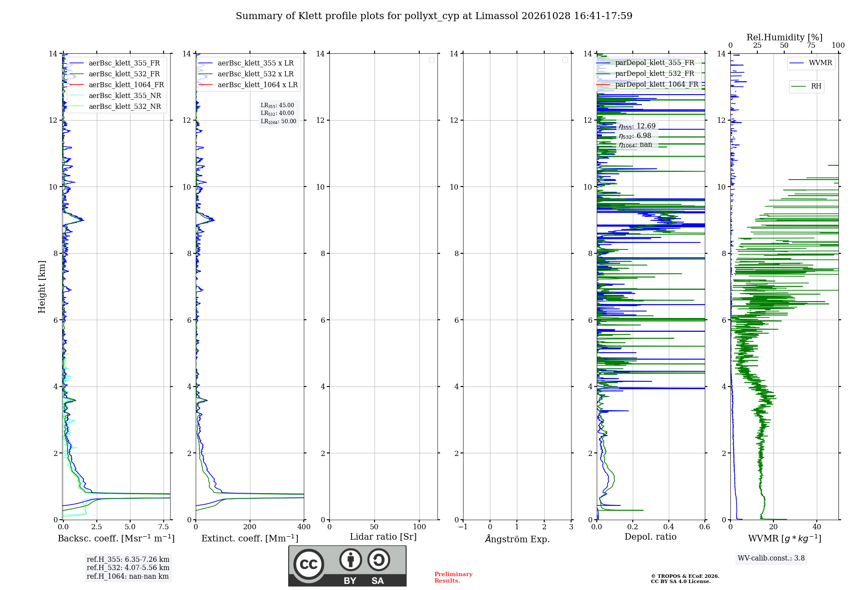Click the empty legend box in Ångström plot
The height and width of the screenshot is (590, 868).
point(565,60)
